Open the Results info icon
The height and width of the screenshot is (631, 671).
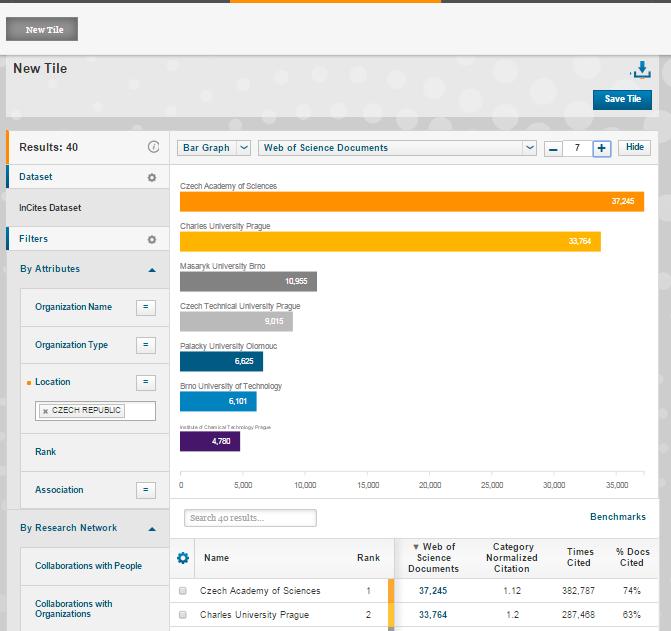tap(153, 147)
